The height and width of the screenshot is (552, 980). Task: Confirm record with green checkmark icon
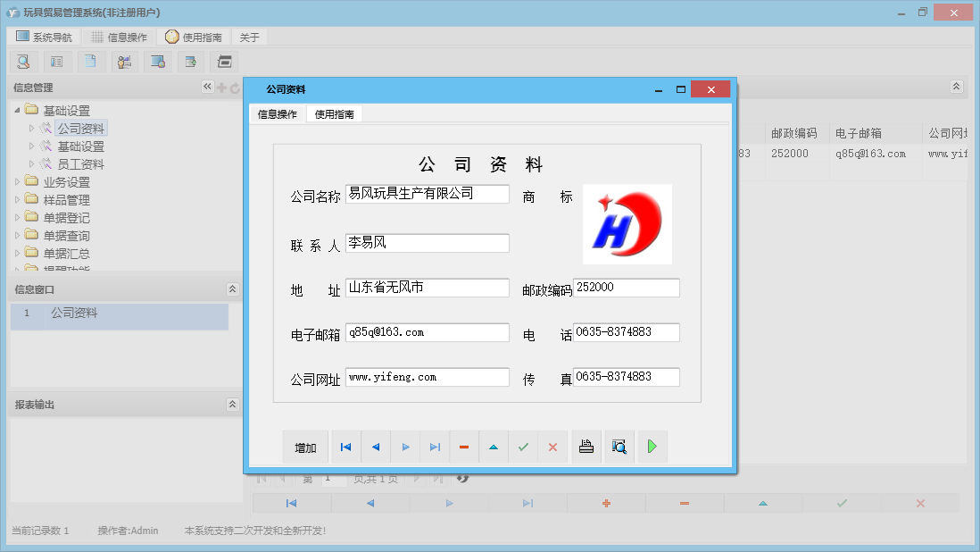pyautogui.click(x=523, y=447)
